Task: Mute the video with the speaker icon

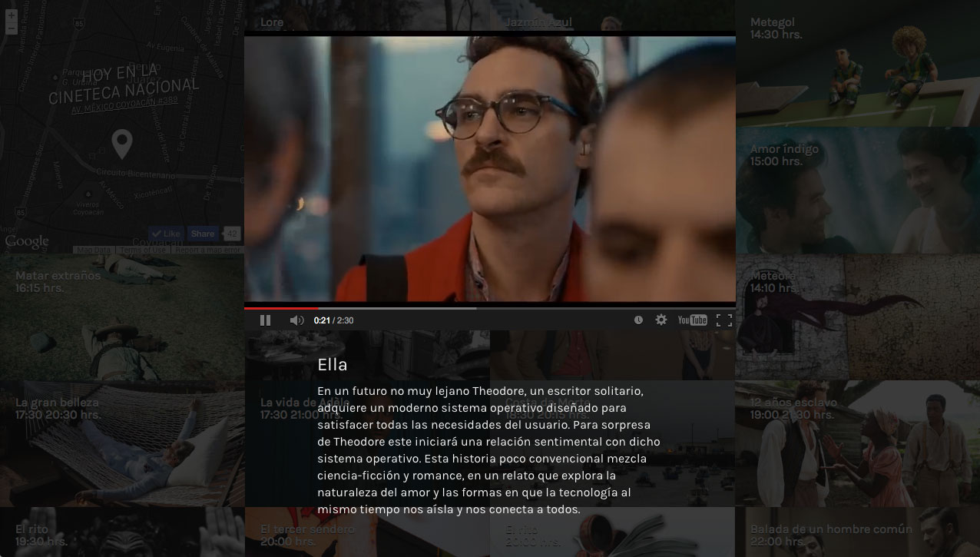Action: [296, 320]
